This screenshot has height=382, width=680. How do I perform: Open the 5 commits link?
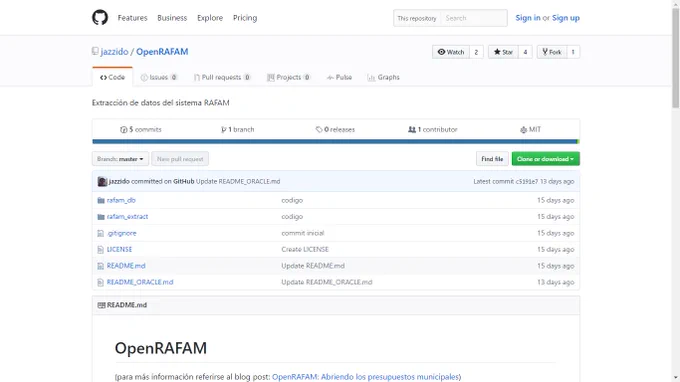pyautogui.click(x=141, y=130)
